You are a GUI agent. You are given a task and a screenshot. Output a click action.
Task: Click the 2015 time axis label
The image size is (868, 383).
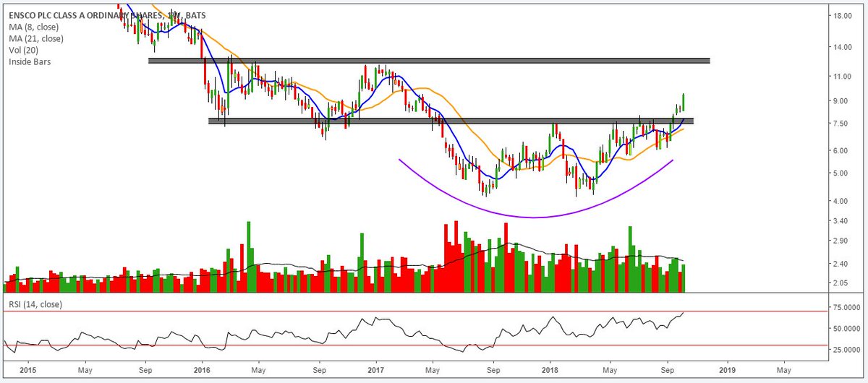[28, 370]
